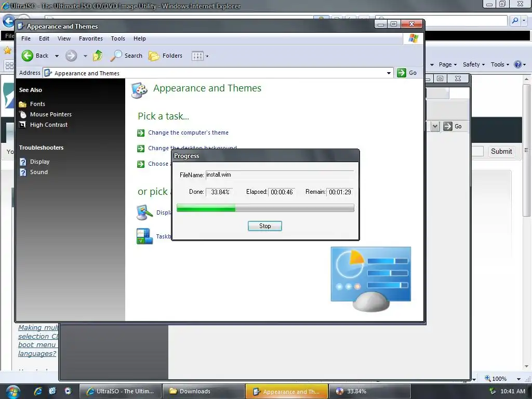The image size is (532, 399).
Task: Click the Elapsed time value 00:00:46
Action: [x=282, y=192]
